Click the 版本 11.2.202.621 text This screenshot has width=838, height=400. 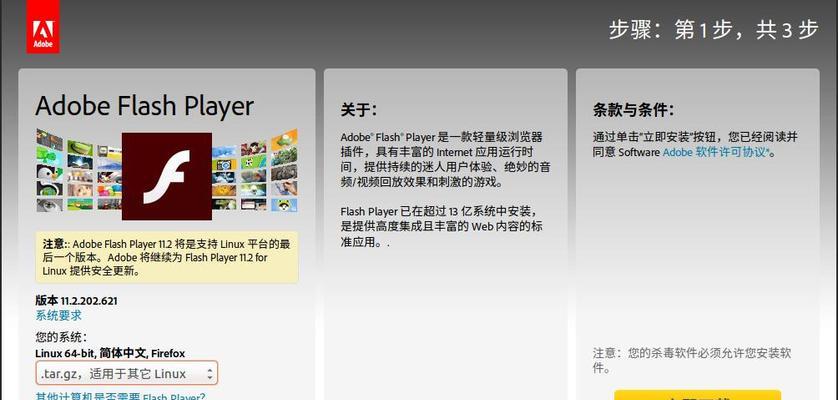[x=76, y=301]
